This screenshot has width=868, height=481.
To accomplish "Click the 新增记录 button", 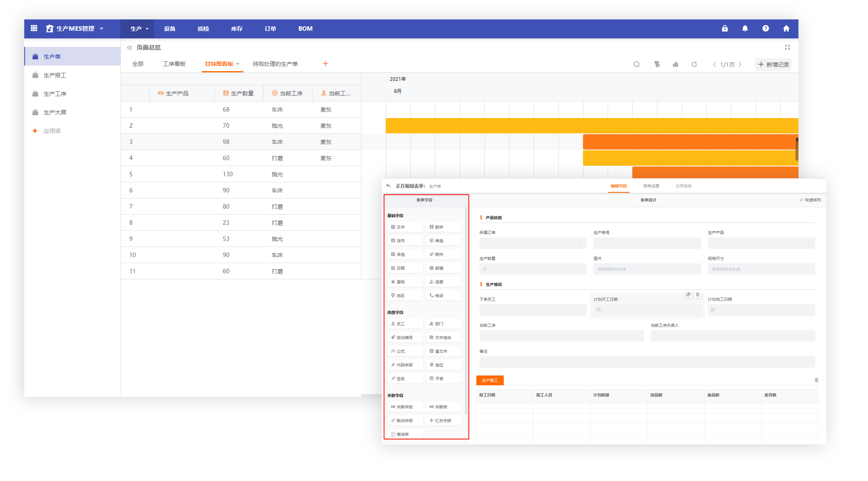I will click(x=773, y=64).
